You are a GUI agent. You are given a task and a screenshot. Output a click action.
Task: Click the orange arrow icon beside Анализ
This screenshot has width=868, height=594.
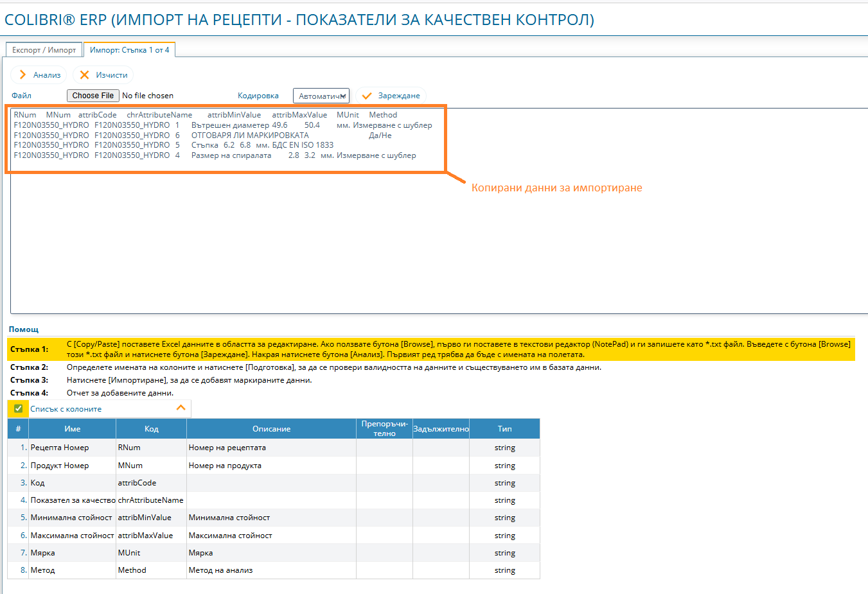click(22, 75)
